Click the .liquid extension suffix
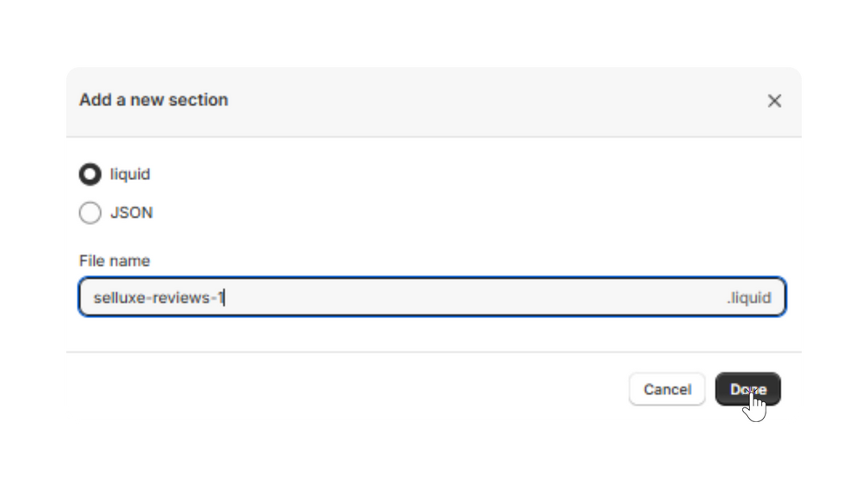 pos(748,298)
